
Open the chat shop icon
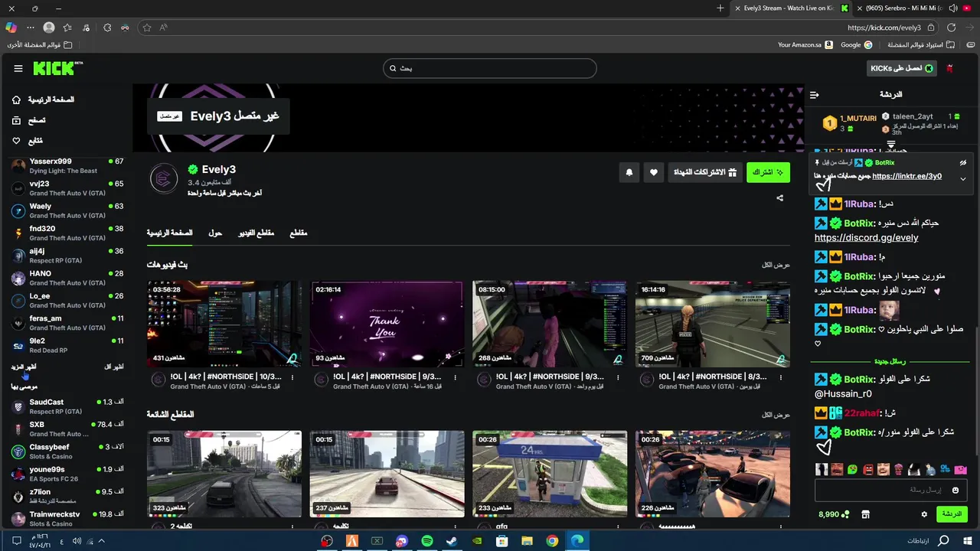click(x=866, y=514)
